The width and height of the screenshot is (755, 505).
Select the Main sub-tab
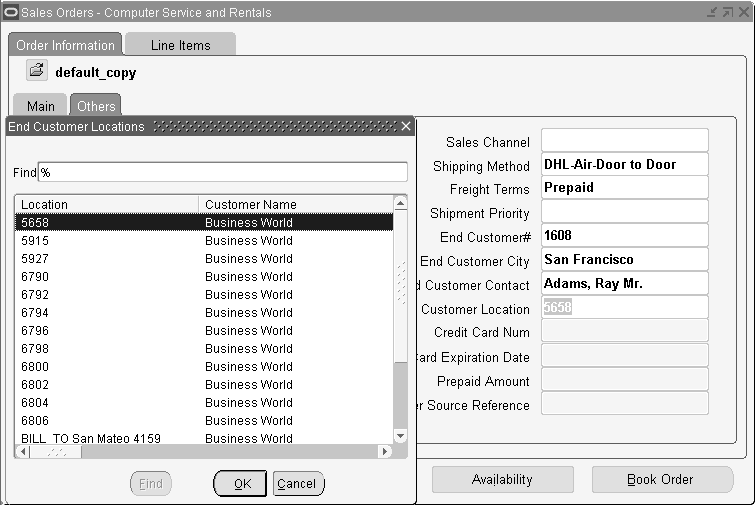(x=40, y=105)
